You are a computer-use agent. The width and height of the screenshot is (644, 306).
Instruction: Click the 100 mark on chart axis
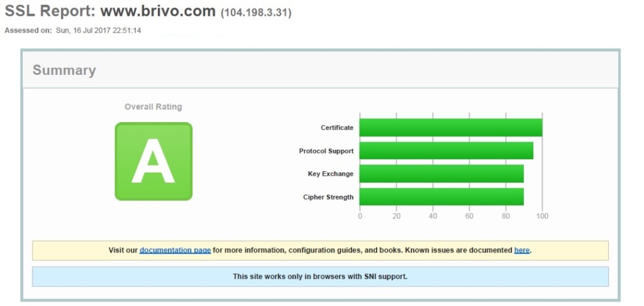542,216
